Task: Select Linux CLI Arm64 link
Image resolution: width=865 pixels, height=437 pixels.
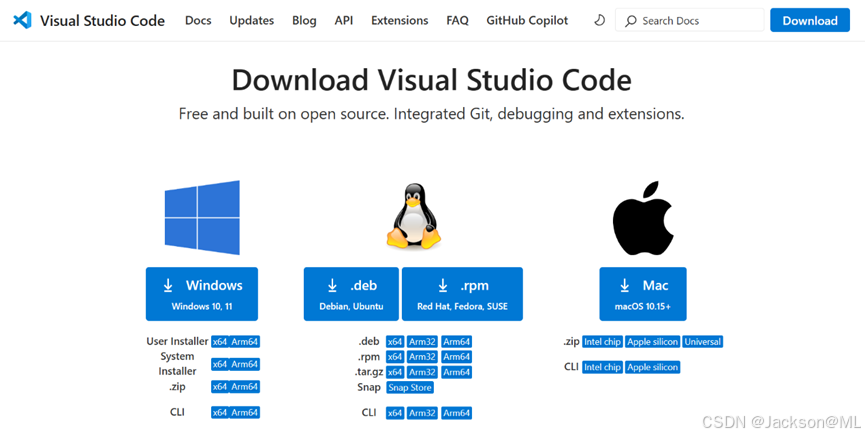Action: coord(456,413)
